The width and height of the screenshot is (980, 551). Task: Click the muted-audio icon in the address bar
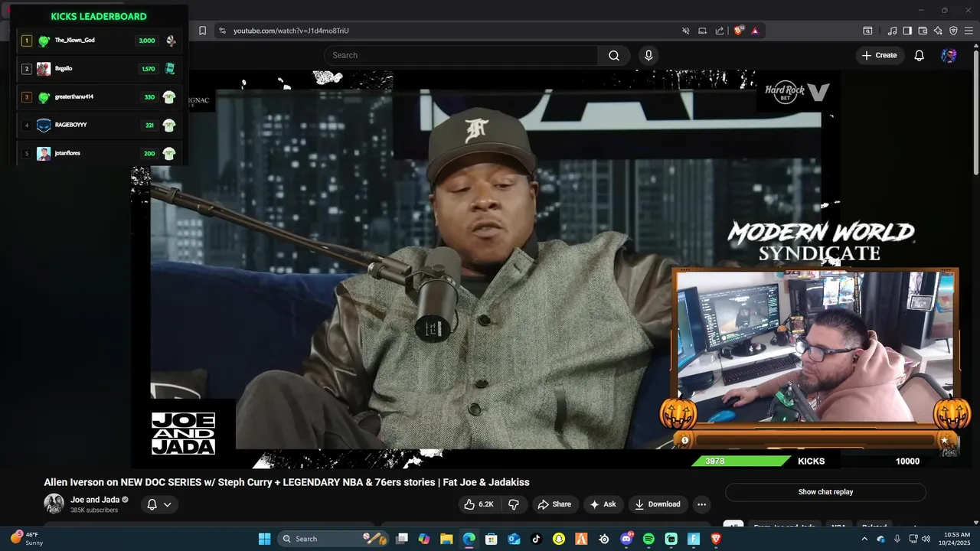(x=686, y=31)
